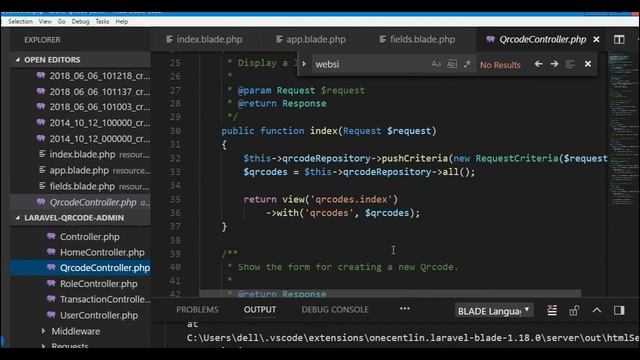The height and width of the screenshot is (360, 640).
Task: Move panel to the side icon
Action: pyautogui.click(x=619, y=311)
